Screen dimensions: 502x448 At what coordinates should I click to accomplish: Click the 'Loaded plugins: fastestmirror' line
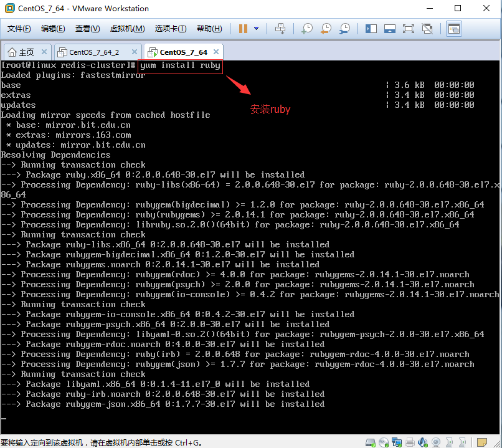point(73,75)
